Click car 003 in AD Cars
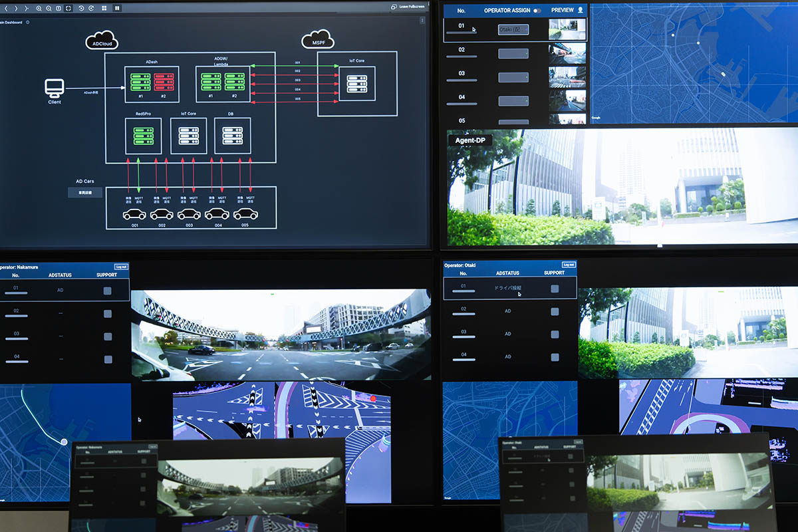This screenshot has height=532, width=798. pyautogui.click(x=190, y=213)
